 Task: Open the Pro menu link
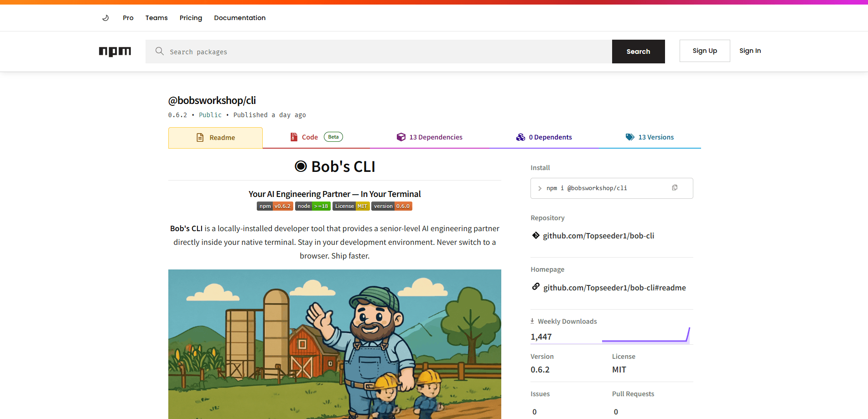128,18
